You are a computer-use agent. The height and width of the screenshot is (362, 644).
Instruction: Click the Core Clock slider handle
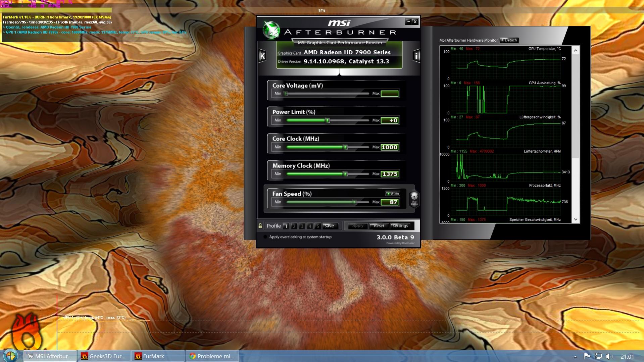click(345, 147)
